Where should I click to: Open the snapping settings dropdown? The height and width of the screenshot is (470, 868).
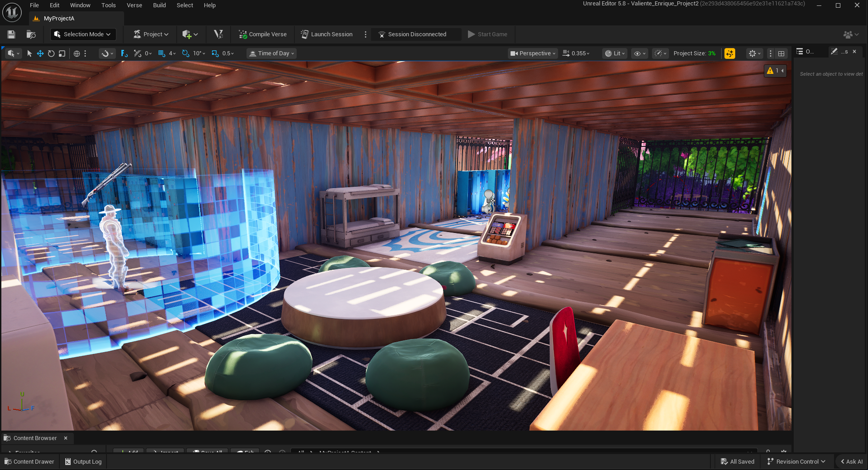pyautogui.click(x=107, y=53)
